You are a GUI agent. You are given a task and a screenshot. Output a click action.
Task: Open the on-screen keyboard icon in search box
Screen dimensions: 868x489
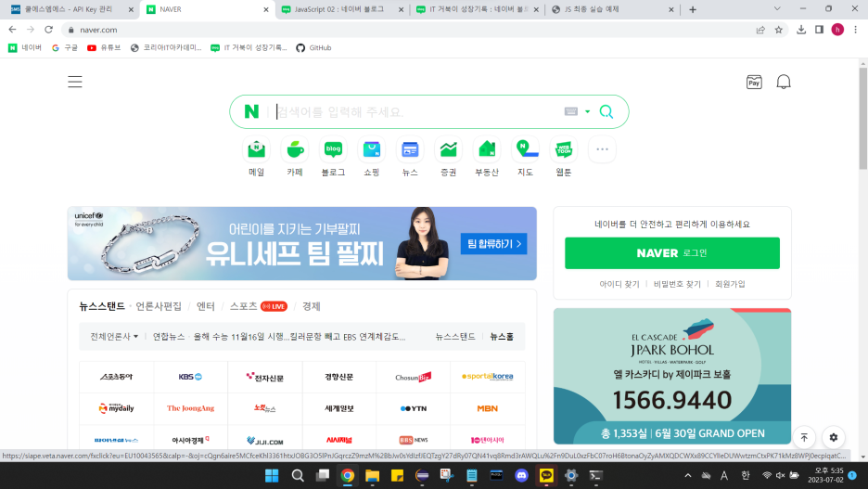click(571, 111)
